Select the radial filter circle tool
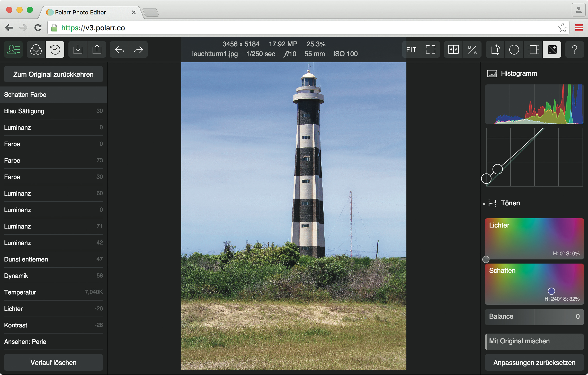 pyautogui.click(x=514, y=49)
